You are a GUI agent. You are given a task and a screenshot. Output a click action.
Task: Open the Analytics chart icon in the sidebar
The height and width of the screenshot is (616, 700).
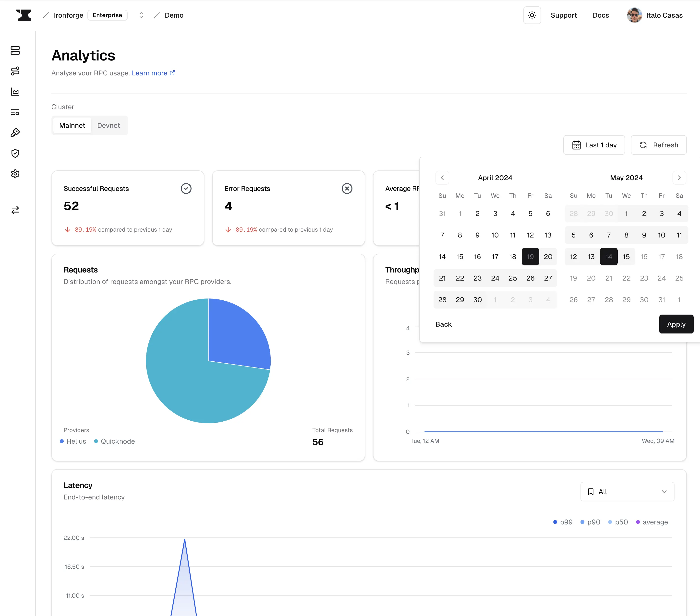tap(15, 92)
